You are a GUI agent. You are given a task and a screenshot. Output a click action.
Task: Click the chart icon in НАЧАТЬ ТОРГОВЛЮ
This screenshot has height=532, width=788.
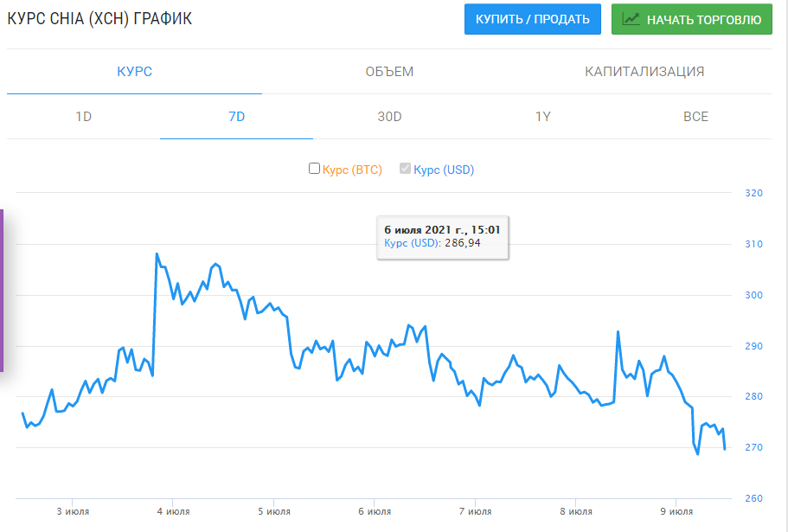tap(631, 19)
